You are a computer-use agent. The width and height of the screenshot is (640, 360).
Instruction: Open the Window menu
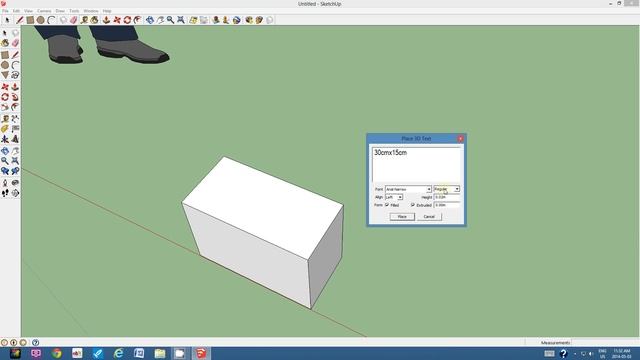[x=91, y=11]
